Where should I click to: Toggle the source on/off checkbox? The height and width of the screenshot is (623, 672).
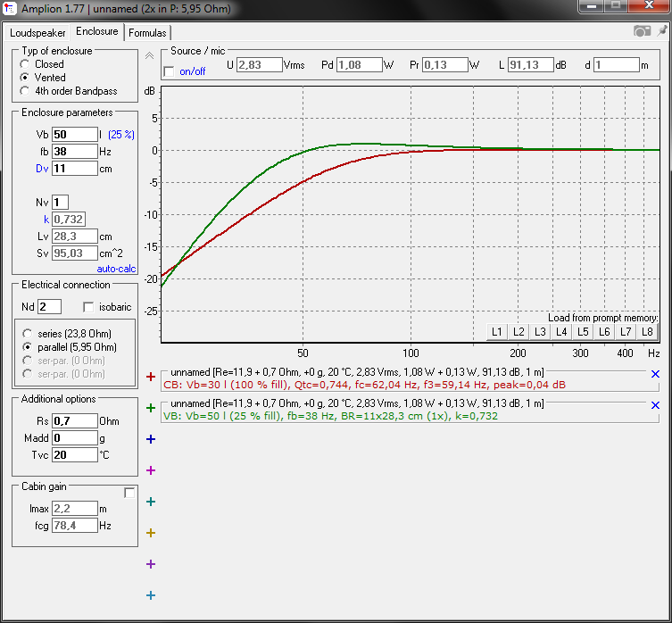170,71
